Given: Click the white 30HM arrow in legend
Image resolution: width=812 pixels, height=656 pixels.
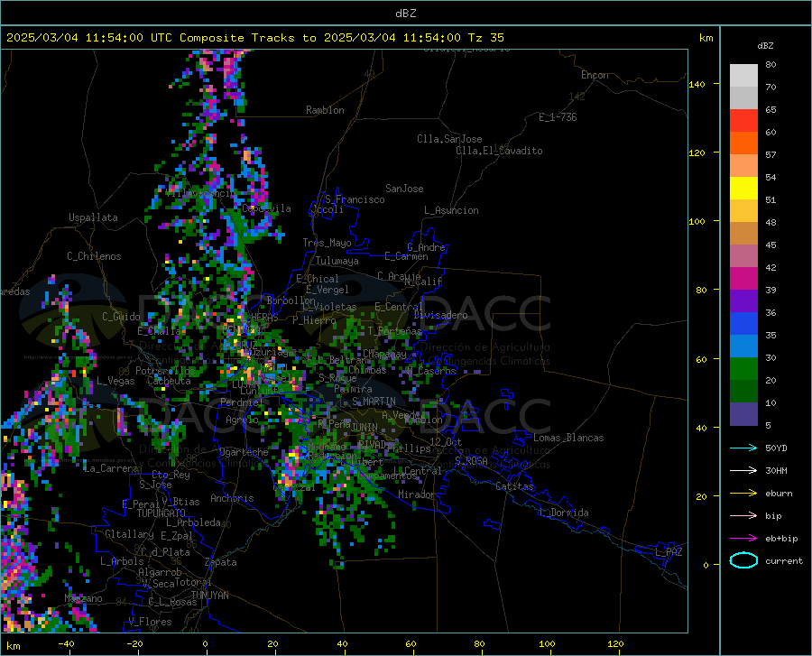Looking at the screenshot, I should pyautogui.click(x=743, y=470).
